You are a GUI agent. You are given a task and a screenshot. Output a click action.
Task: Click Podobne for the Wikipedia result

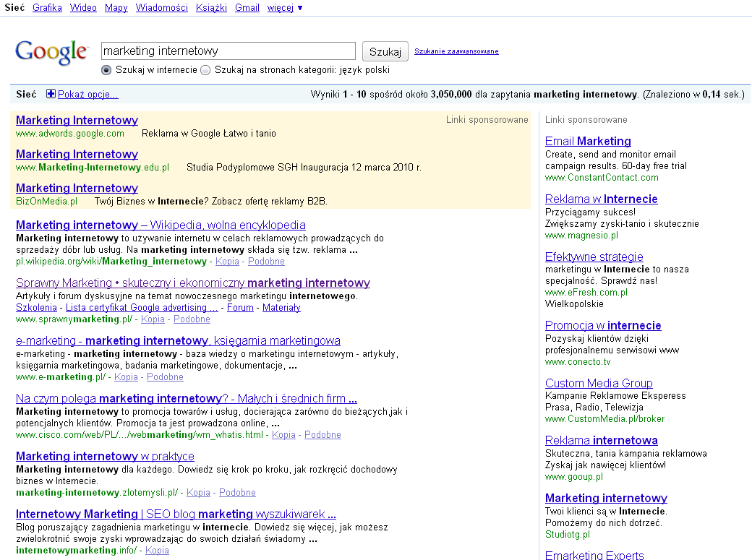coord(266,262)
